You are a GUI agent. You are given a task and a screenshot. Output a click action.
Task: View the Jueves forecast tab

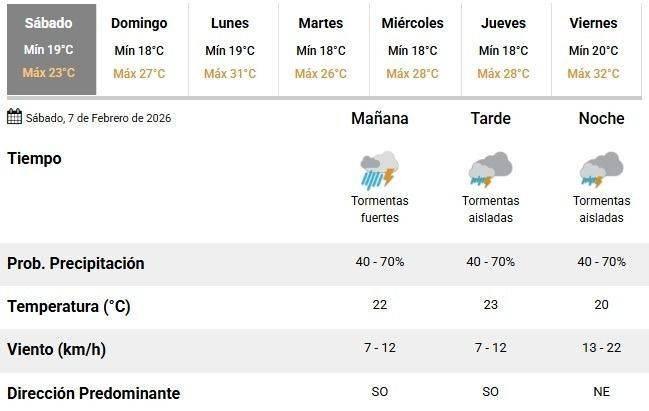[x=503, y=49]
